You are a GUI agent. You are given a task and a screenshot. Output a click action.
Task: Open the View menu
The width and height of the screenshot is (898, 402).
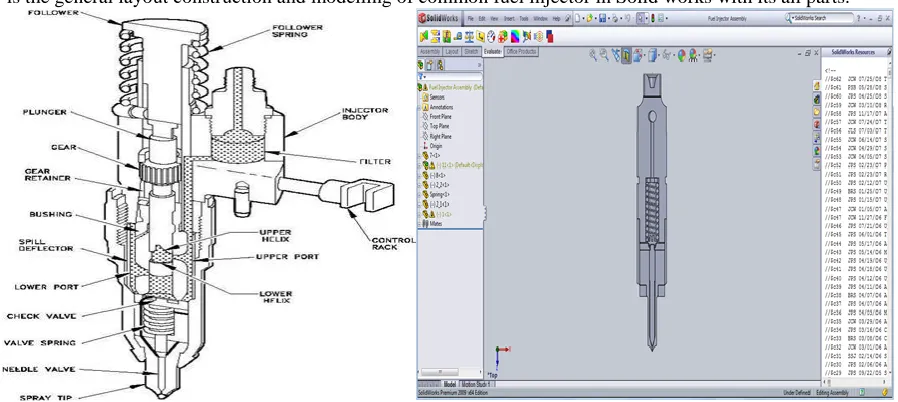pos(494,19)
